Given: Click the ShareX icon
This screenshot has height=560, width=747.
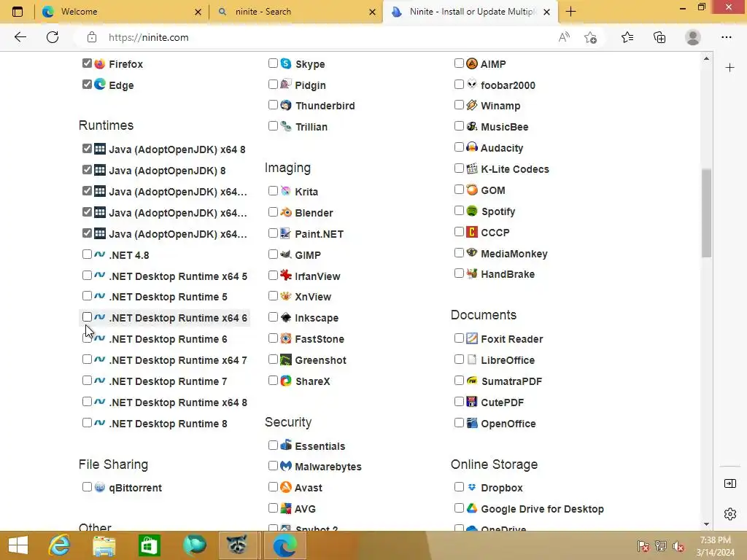Looking at the screenshot, I should point(286,381).
